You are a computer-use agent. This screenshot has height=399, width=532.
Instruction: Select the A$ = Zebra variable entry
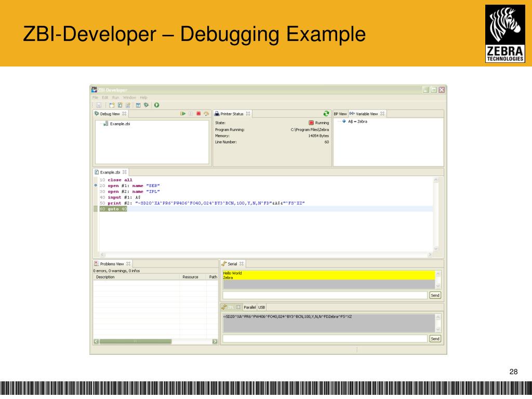357,122
